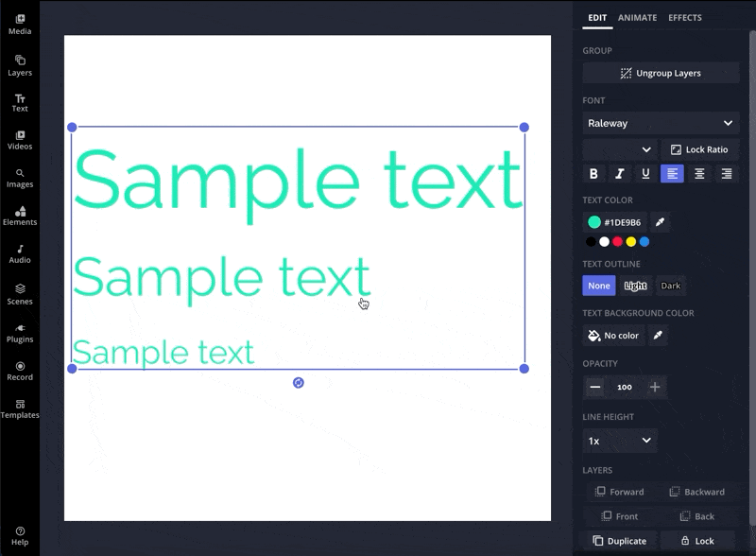Open the Audio sidebar icon
This screenshot has width=756, height=556.
(x=20, y=253)
